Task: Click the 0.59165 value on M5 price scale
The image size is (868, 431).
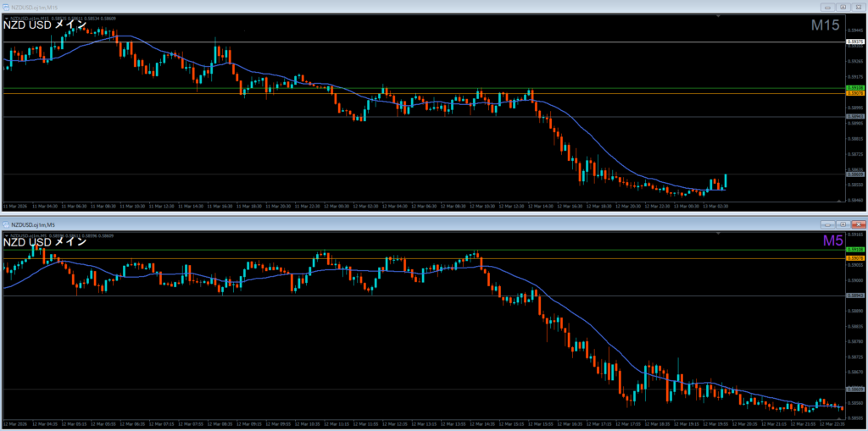Action: pos(855,235)
